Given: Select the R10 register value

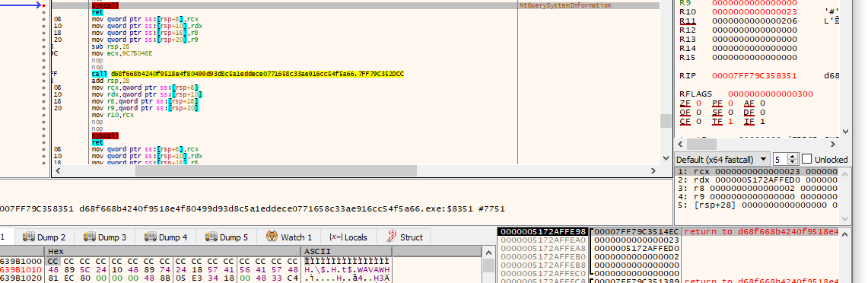Looking at the screenshot, I should pos(755,11).
